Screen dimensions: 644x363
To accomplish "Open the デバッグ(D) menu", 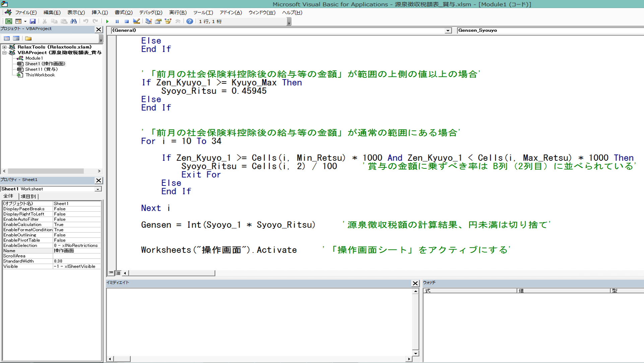I will [x=151, y=12].
